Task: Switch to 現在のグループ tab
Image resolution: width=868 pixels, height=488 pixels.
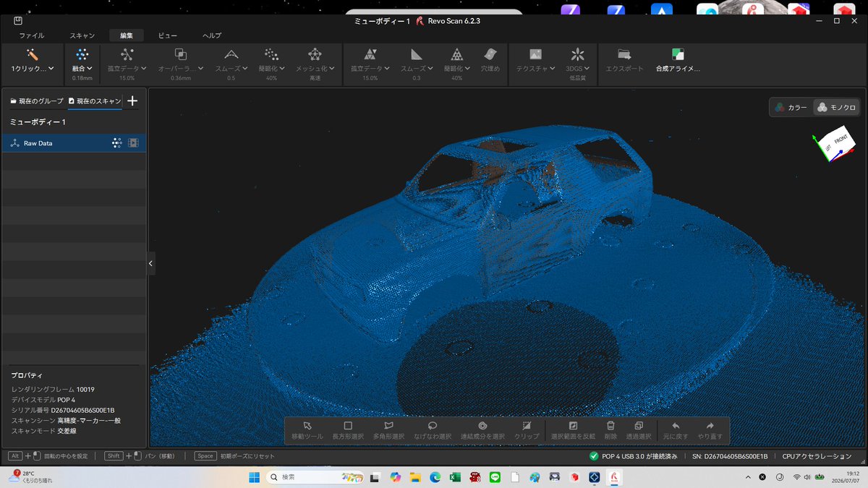Action: [x=36, y=101]
